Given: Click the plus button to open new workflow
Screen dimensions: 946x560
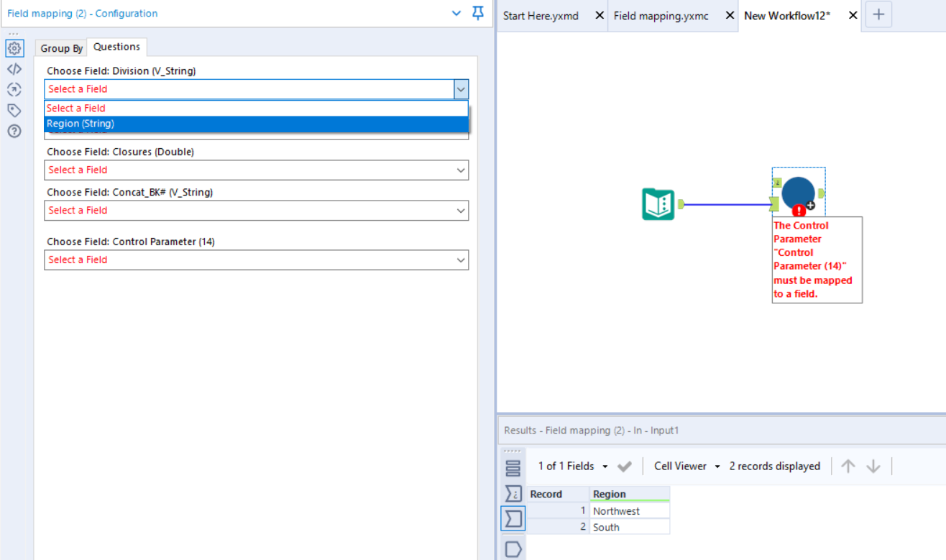Looking at the screenshot, I should [878, 14].
